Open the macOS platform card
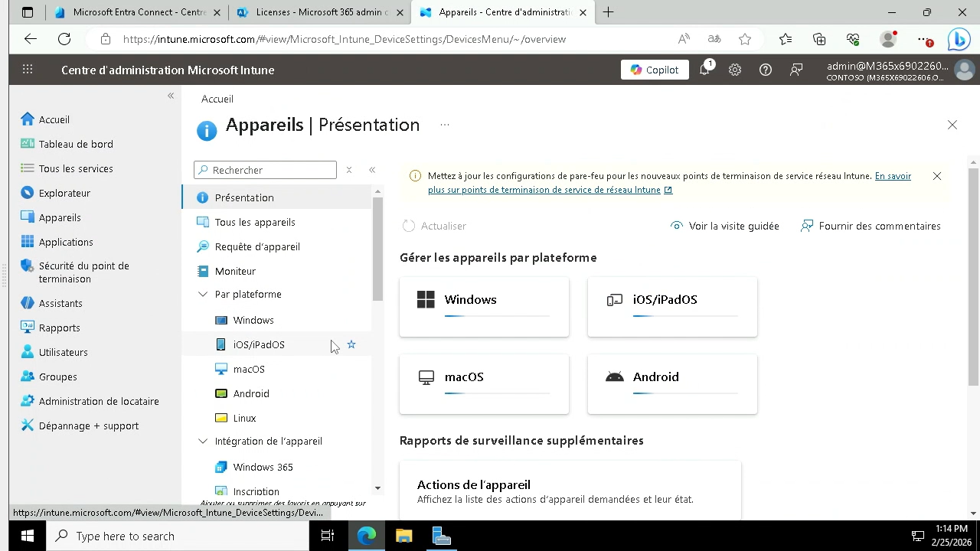The image size is (980, 551). (484, 384)
